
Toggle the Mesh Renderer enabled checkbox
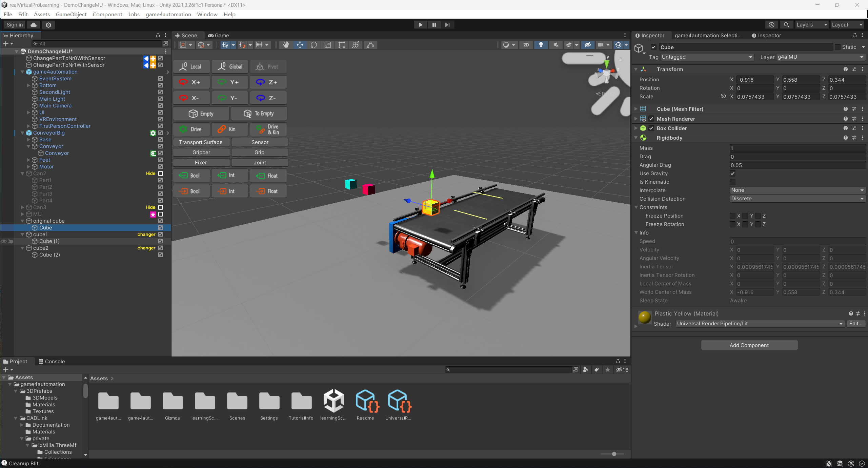[x=651, y=119]
